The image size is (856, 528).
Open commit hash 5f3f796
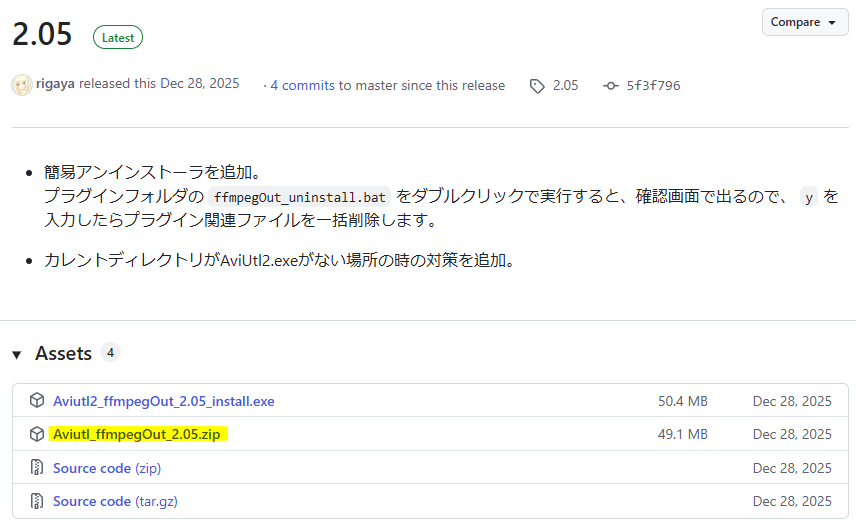click(x=653, y=85)
